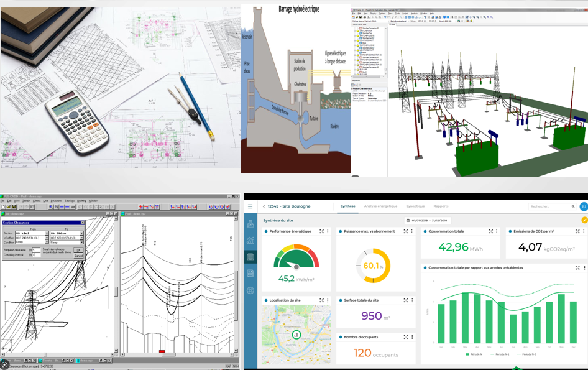
Task: Click the Rechercher search field
Action: point(550,206)
